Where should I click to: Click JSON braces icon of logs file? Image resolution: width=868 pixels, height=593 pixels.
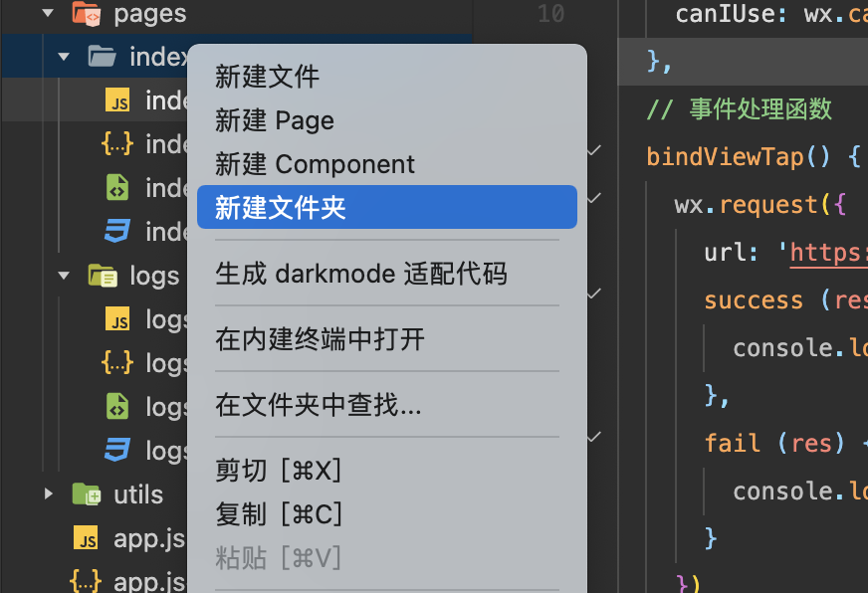[x=117, y=363]
